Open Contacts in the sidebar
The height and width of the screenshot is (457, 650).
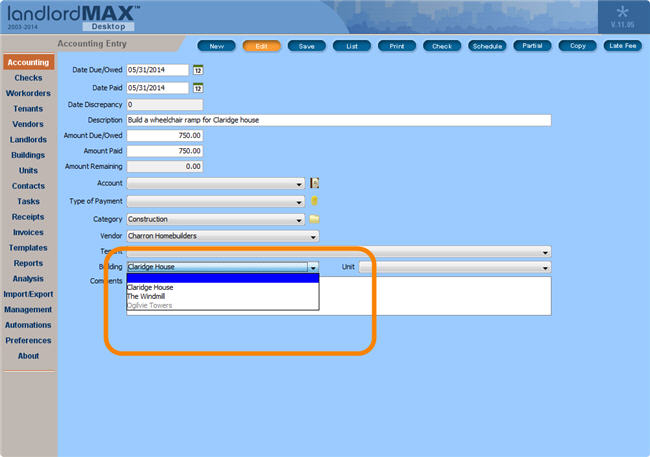click(28, 186)
